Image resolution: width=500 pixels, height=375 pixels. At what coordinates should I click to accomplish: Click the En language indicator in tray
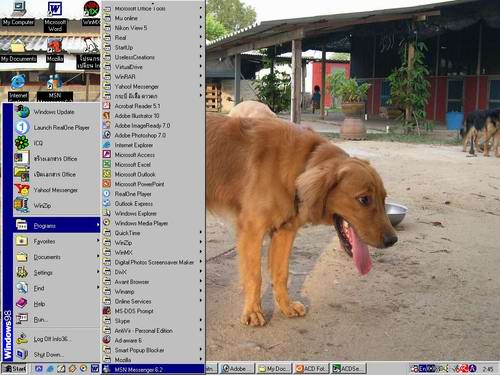(x=423, y=369)
